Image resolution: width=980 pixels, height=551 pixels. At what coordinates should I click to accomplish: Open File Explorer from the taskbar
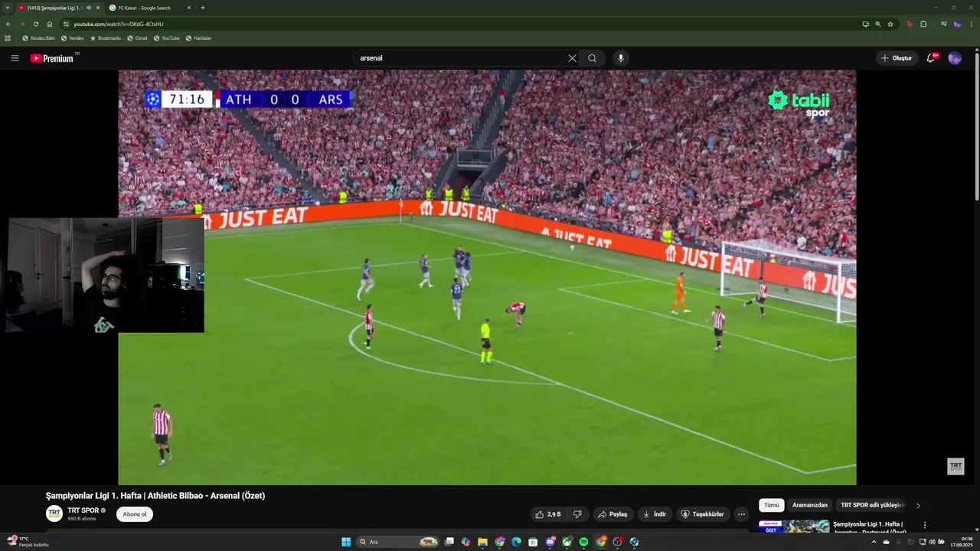point(482,542)
